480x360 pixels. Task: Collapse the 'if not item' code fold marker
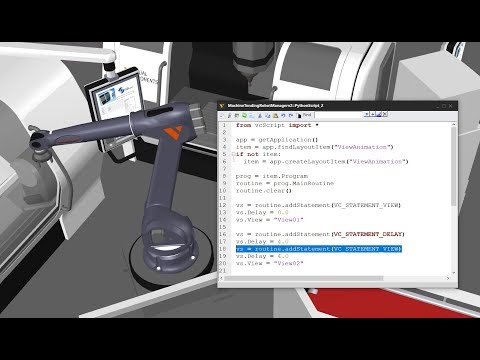pos(233,154)
